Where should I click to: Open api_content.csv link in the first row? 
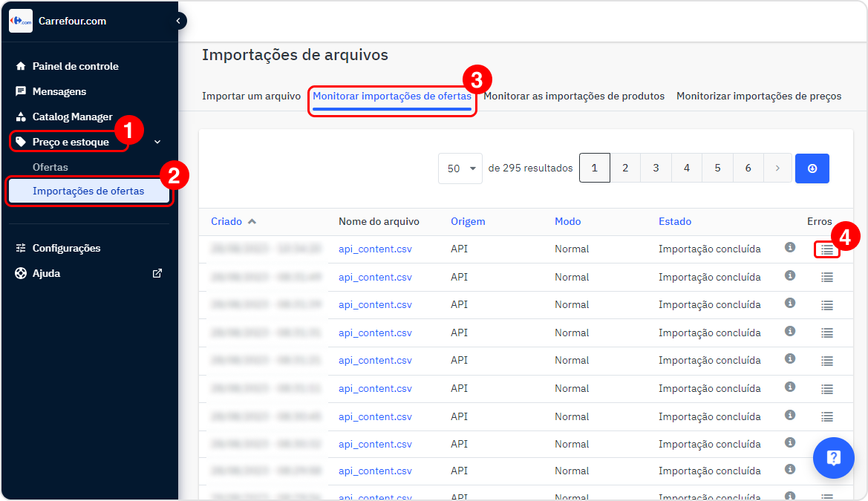tap(375, 249)
